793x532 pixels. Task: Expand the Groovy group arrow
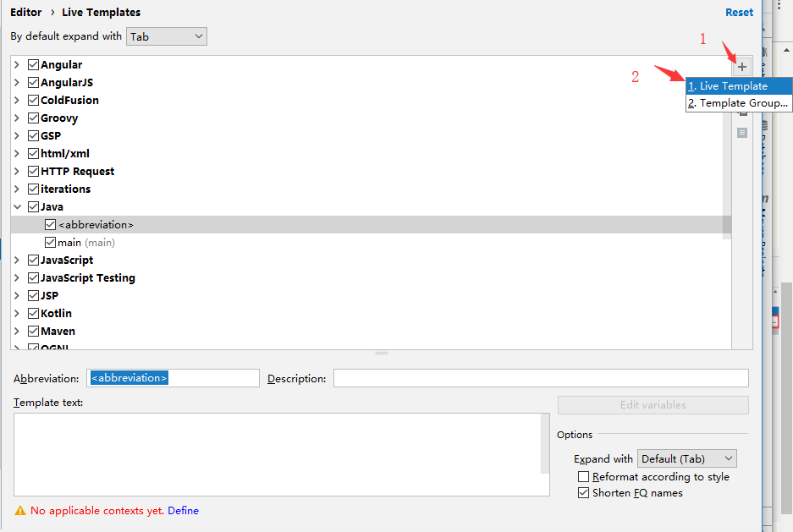pos(17,118)
